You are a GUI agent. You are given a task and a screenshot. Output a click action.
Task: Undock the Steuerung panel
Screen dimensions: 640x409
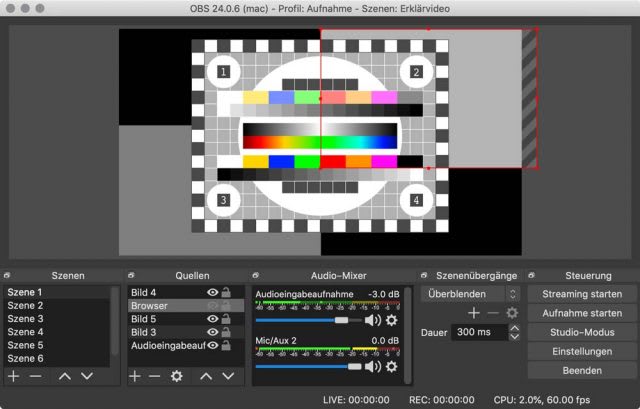click(x=531, y=276)
